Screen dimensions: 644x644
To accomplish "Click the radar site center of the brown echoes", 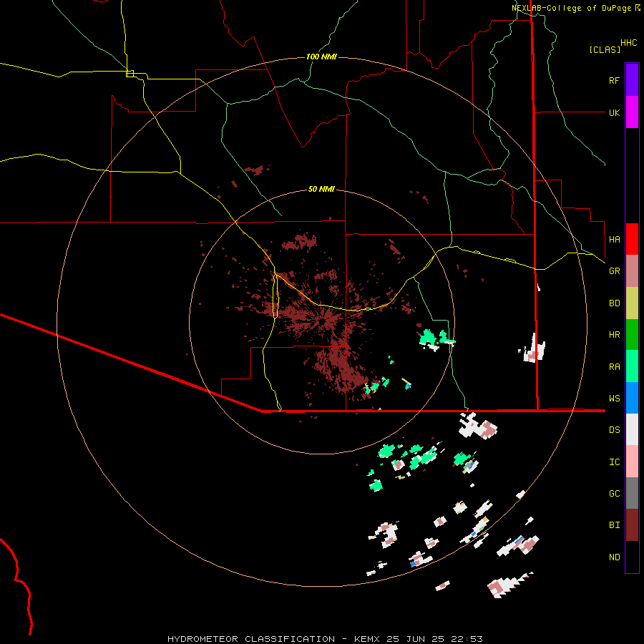I will [323, 321].
